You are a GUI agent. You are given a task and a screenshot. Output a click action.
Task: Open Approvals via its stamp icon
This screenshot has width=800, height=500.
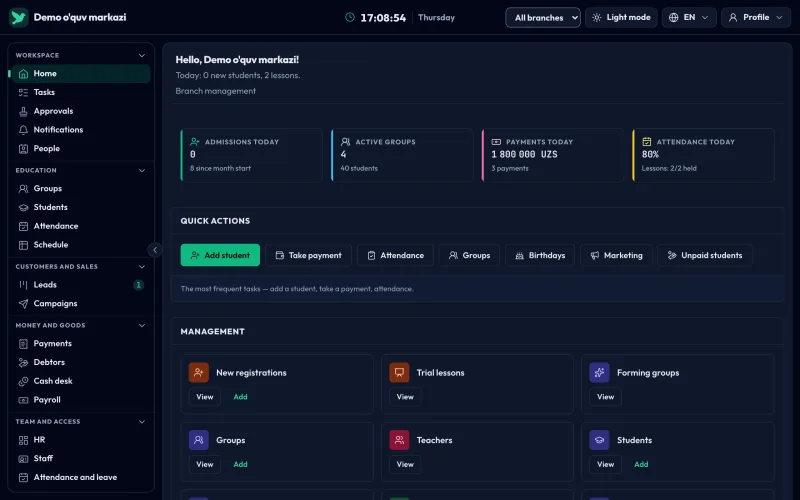[23, 111]
